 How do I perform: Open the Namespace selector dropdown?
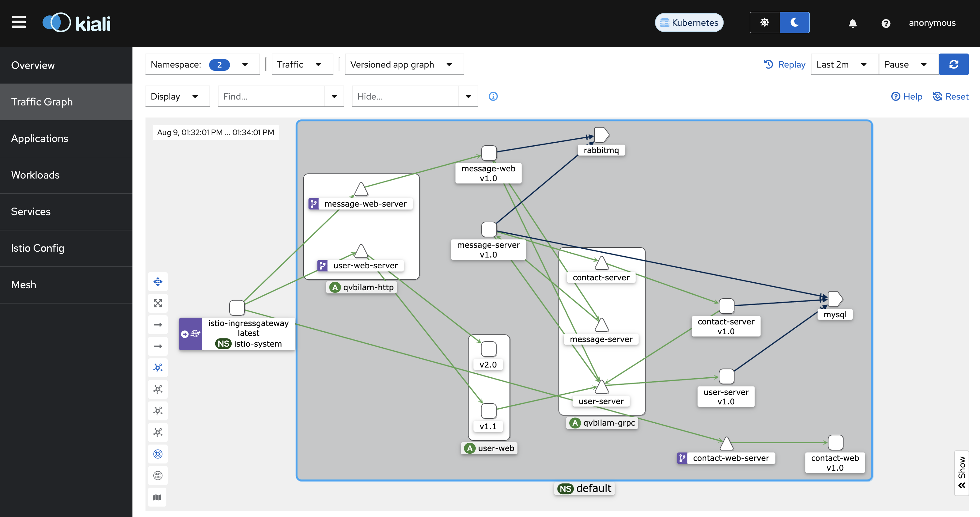click(x=202, y=64)
